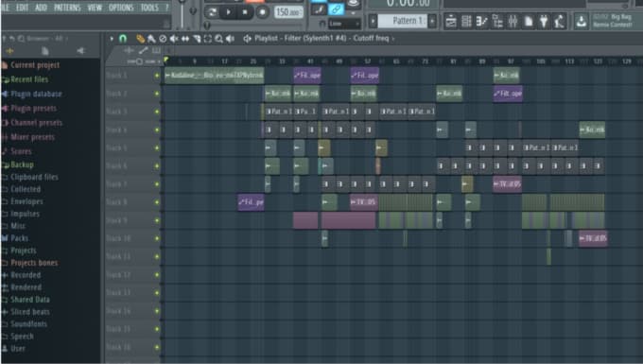Image resolution: width=643 pixels, height=364 pixels.
Task: Click the browser file page icon
Action: point(45,51)
